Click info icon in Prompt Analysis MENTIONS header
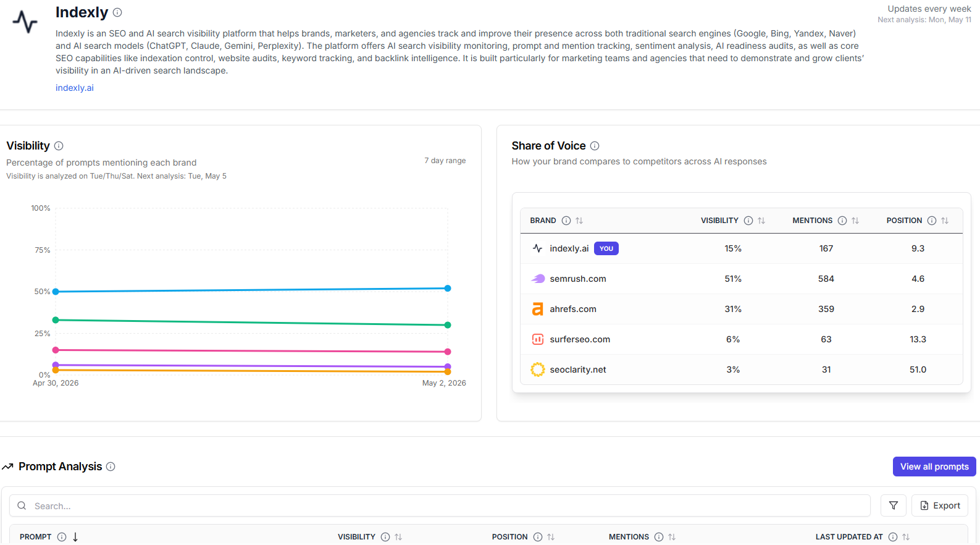The width and height of the screenshot is (980, 545). pos(659,537)
